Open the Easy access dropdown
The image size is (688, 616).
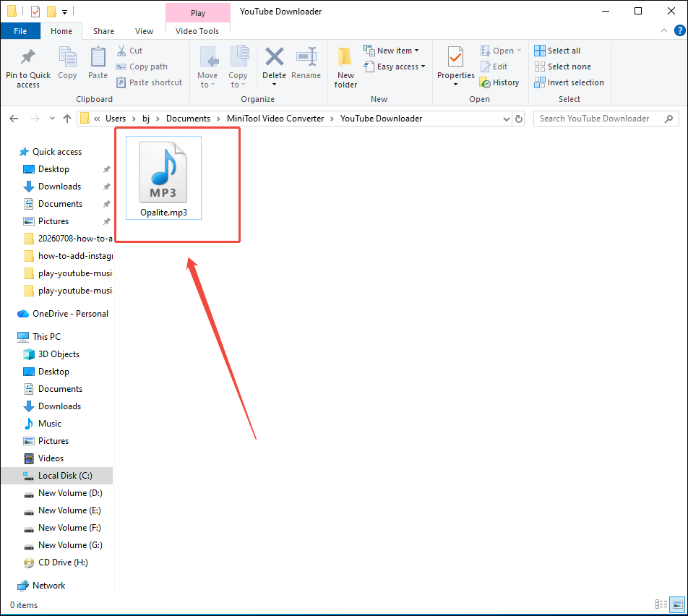point(394,67)
